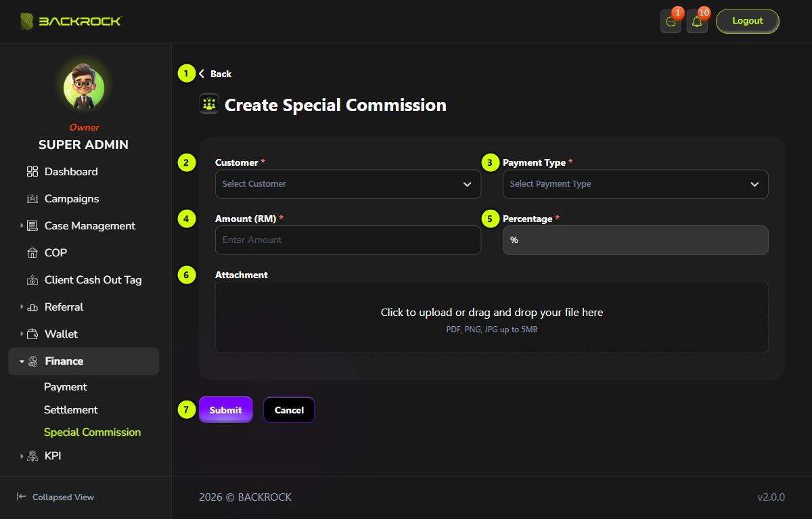
Task: Expand the Referral menu arrow
Action: 22,307
